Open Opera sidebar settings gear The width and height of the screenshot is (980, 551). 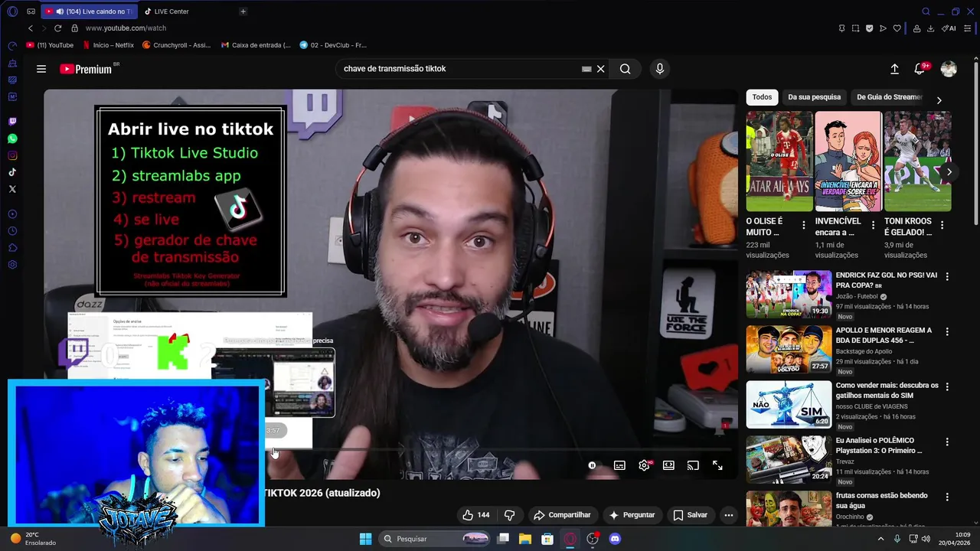[x=12, y=265]
